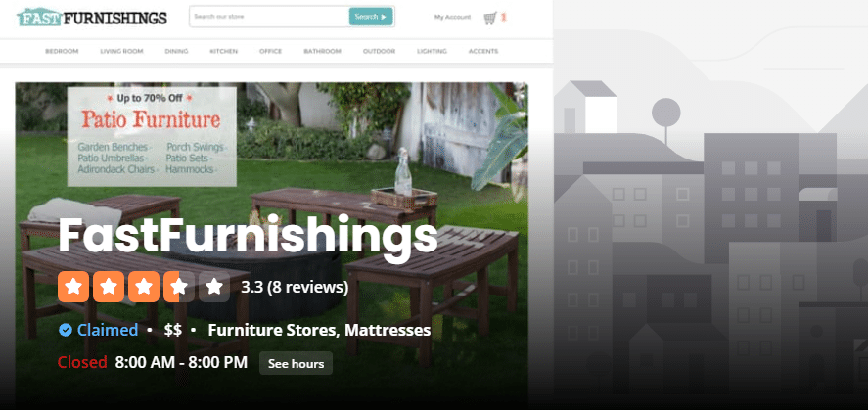Open the My Account link
The width and height of the screenshot is (868, 410).
pos(452,18)
